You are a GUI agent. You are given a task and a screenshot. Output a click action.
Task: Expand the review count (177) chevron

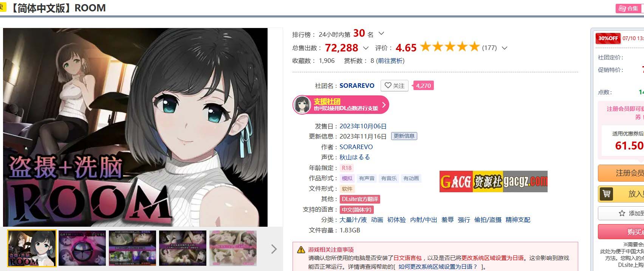(x=504, y=48)
